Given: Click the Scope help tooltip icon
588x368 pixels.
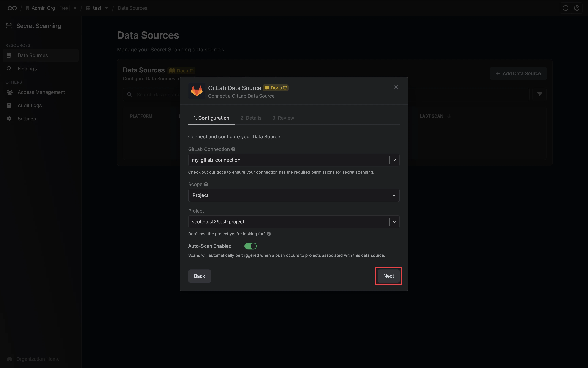Looking at the screenshot, I should tap(206, 184).
